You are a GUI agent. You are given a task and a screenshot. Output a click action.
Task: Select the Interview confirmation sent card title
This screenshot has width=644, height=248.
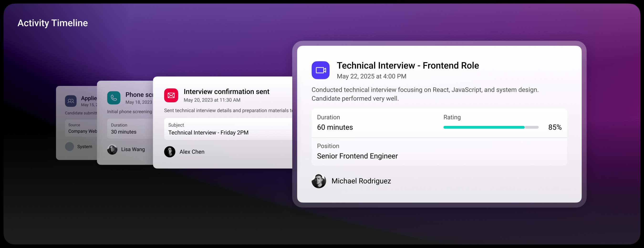[227, 92]
